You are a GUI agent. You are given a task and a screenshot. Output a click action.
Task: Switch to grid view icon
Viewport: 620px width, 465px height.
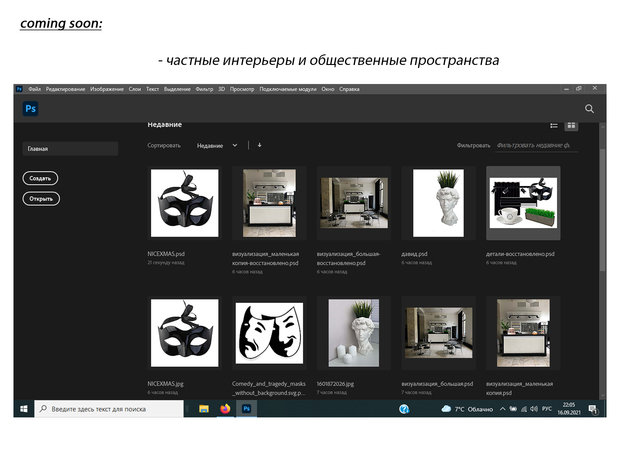point(571,126)
